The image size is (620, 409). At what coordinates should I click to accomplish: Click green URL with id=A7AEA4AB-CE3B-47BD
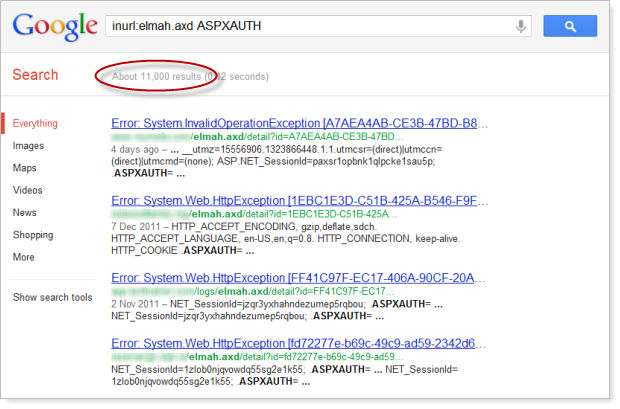(x=257, y=137)
